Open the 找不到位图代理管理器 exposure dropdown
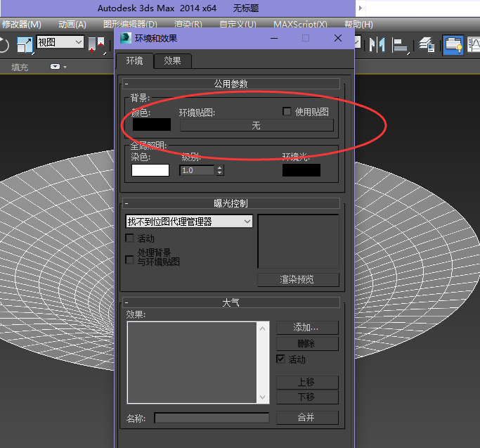Viewport: 480px width, 448px height. coord(189,222)
